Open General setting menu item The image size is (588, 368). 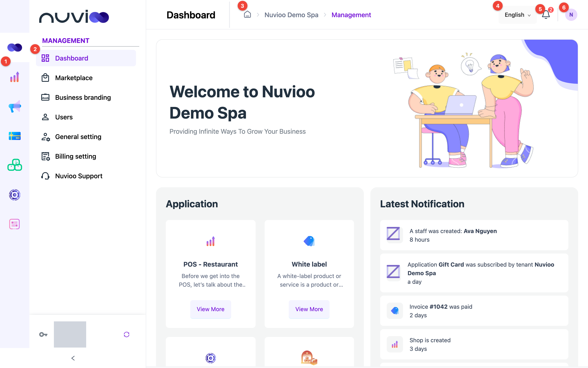(86, 137)
